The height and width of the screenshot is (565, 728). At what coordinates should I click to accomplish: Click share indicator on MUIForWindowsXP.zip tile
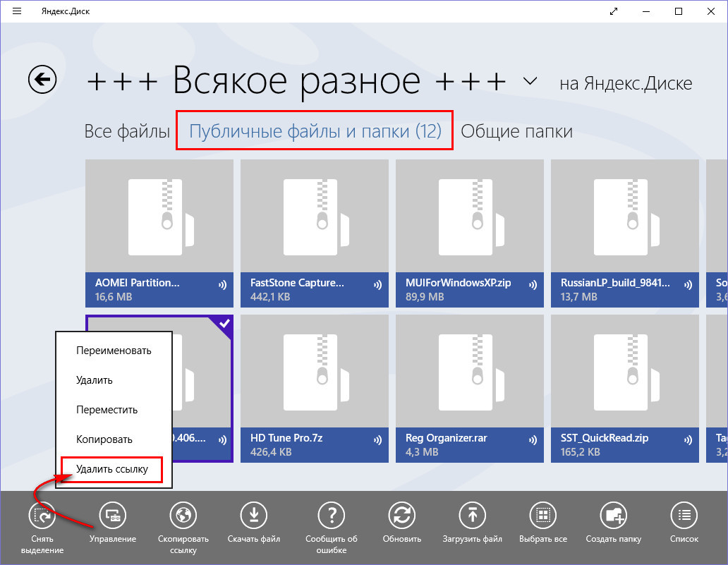click(x=533, y=285)
